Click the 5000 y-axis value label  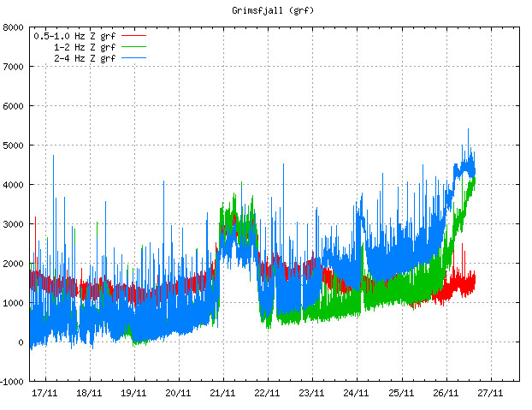13,146
